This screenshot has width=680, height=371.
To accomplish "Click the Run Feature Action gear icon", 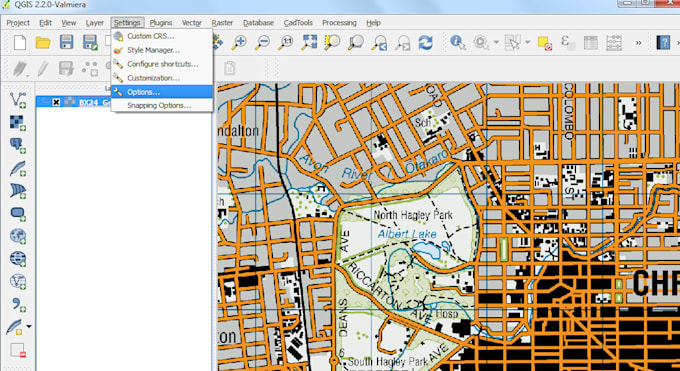I will tap(481, 42).
